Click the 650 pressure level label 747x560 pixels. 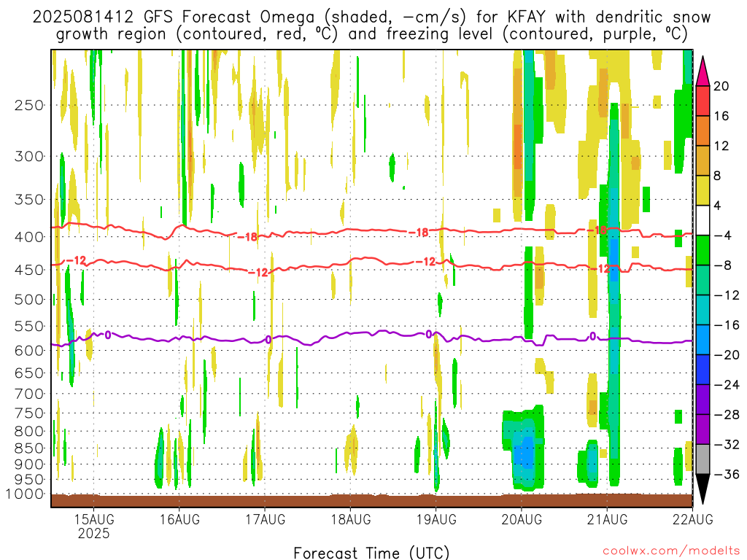click(29, 373)
